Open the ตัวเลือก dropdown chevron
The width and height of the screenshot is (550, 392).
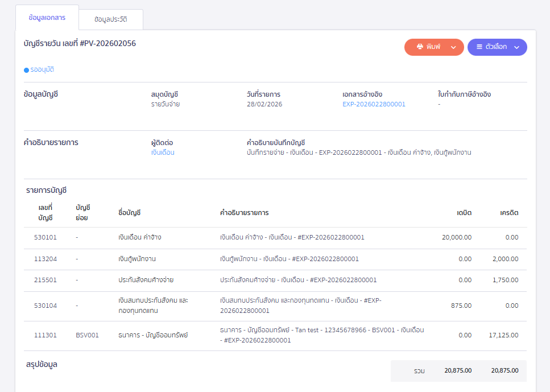[516, 47]
